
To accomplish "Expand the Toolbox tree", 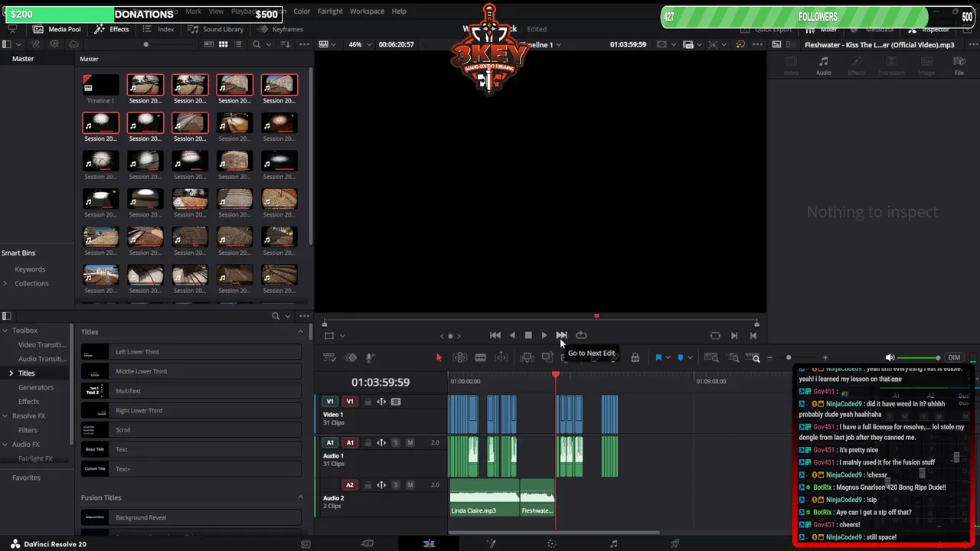I will (x=5, y=331).
